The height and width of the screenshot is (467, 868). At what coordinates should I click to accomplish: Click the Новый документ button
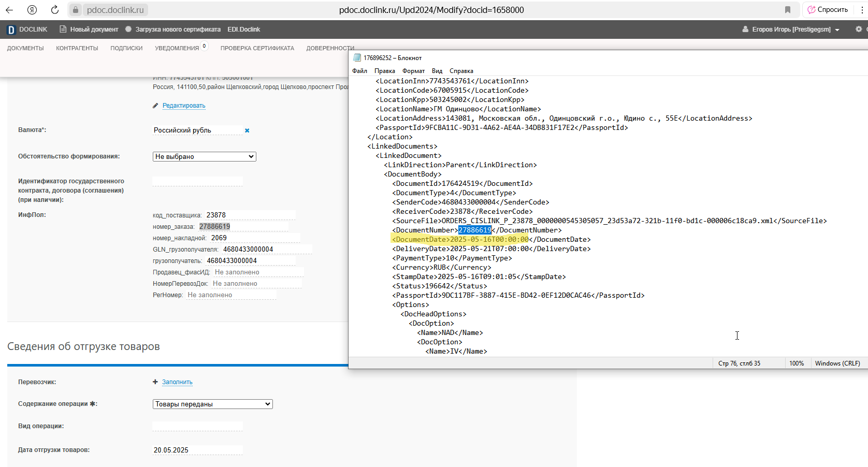tap(89, 30)
